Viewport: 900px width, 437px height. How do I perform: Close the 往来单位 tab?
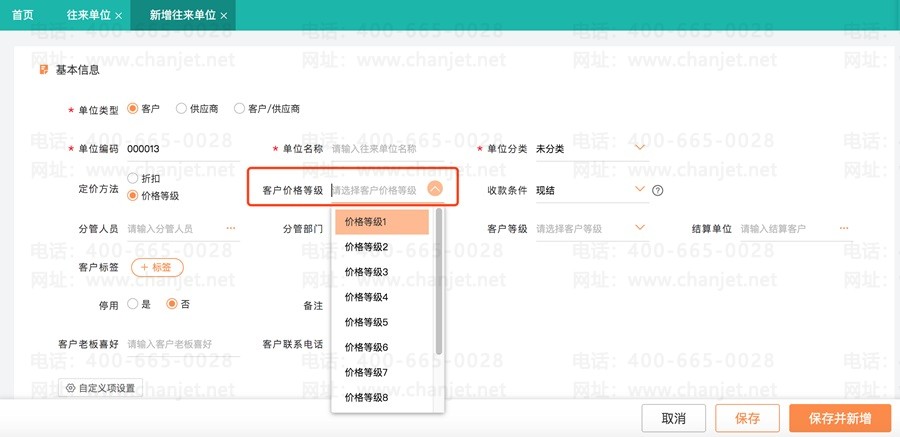pos(118,16)
